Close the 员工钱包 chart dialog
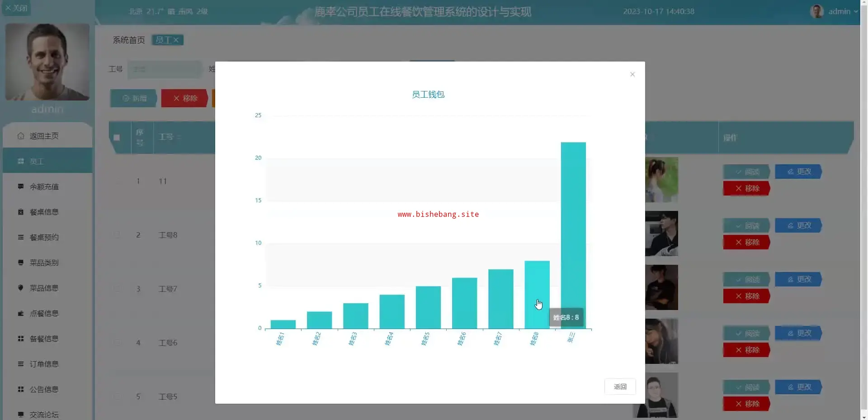Screen dimensions: 868x420 coord(632,74)
